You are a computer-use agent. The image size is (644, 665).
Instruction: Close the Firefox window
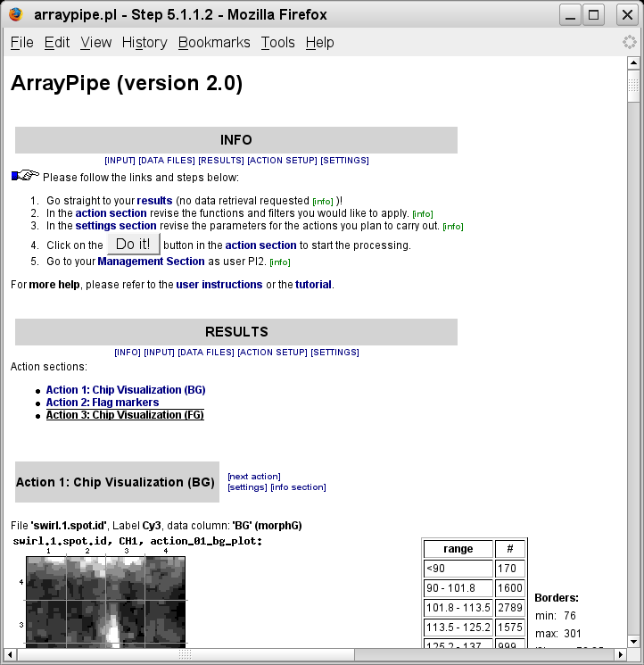click(627, 15)
